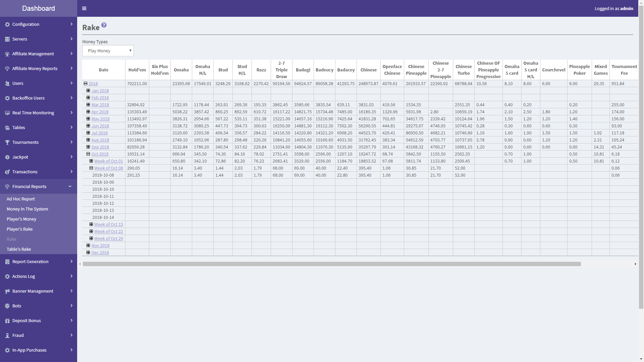Click the 2018-10-08 date row label
The width and height of the screenshot is (644, 362).
[103, 175]
